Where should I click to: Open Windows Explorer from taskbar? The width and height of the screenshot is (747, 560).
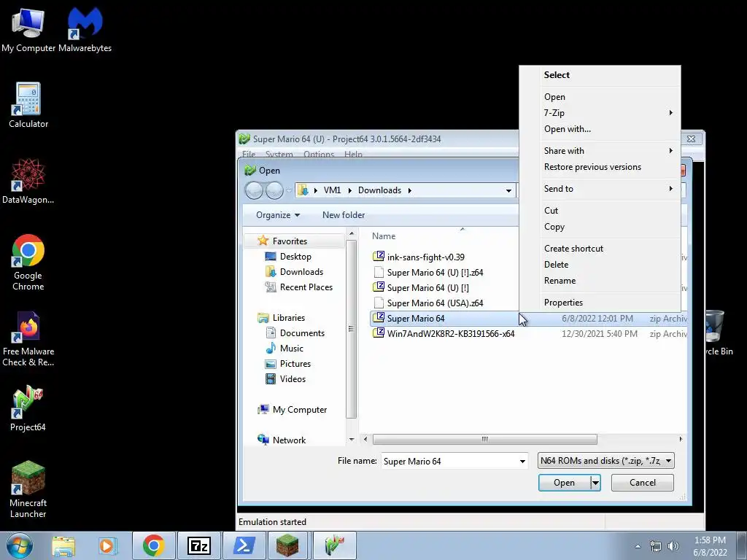pyautogui.click(x=63, y=545)
